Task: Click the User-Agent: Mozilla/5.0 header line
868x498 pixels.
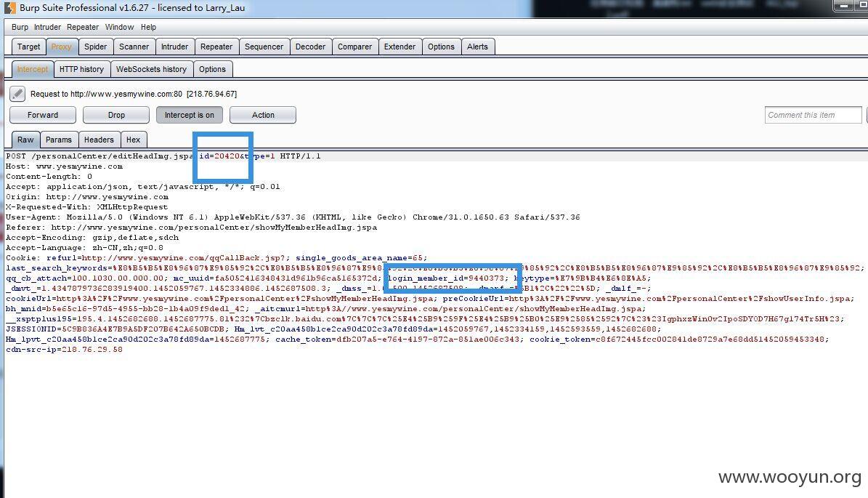Action: [293, 217]
